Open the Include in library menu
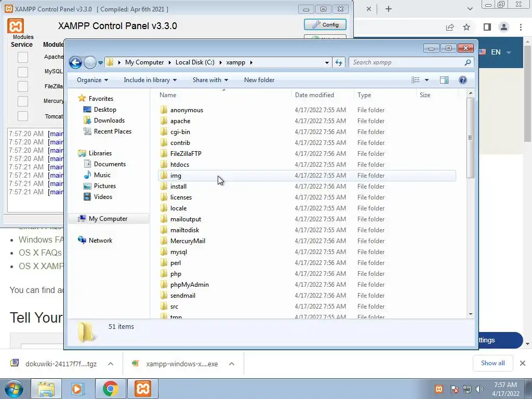The height and width of the screenshot is (399, 532). tap(150, 80)
